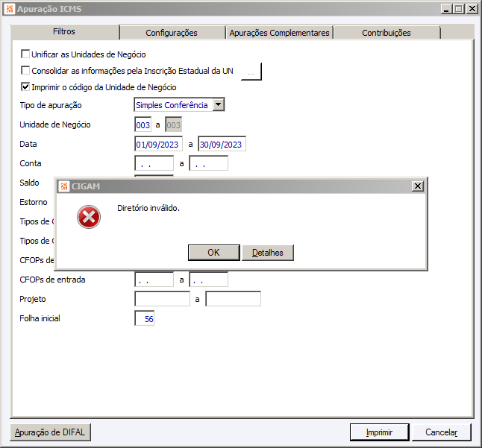Viewport: 482px width, 448px height.
Task: Click the Estorno label
Action: [34, 202]
